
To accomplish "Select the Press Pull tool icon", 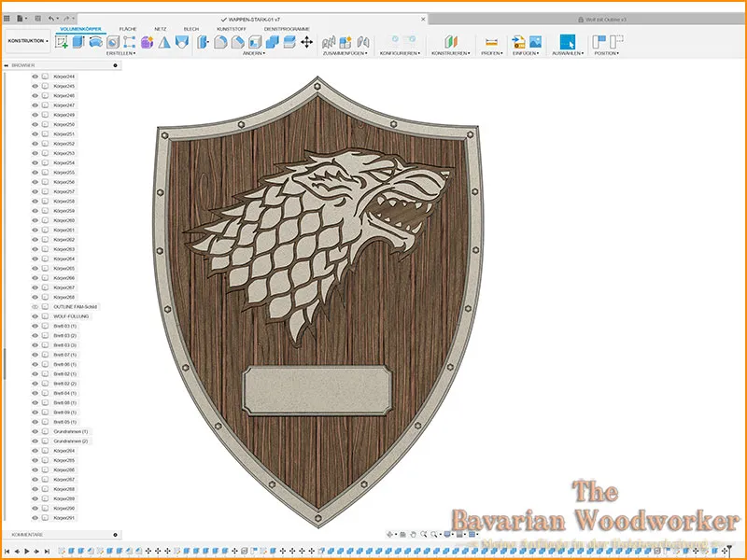I will click(203, 42).
